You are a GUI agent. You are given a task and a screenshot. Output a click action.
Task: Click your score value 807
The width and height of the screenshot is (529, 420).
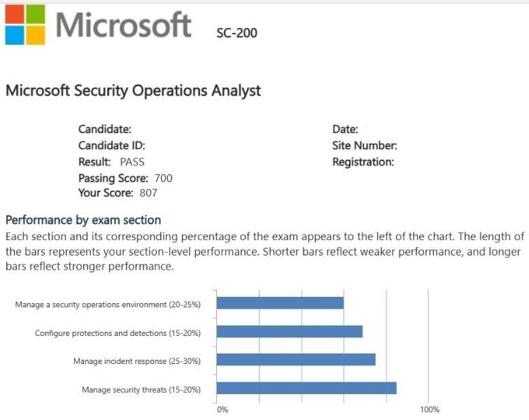pos(148,193)
